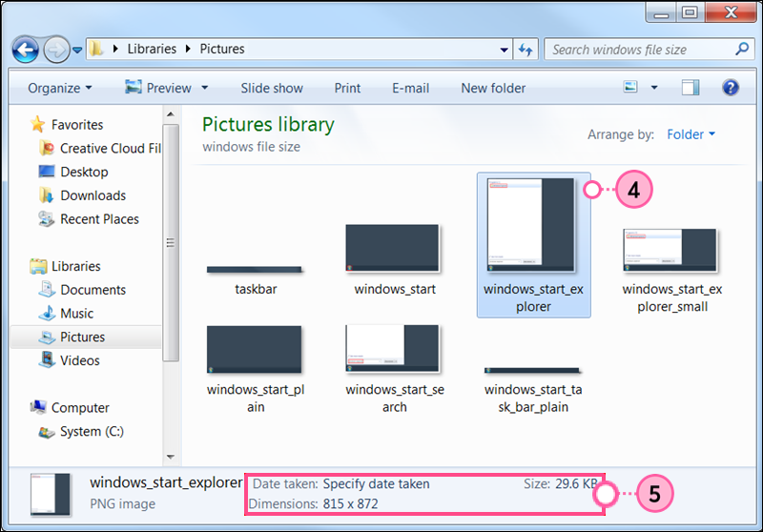Click the Pictures library heading
763x532 pixels.
[268, 125]
